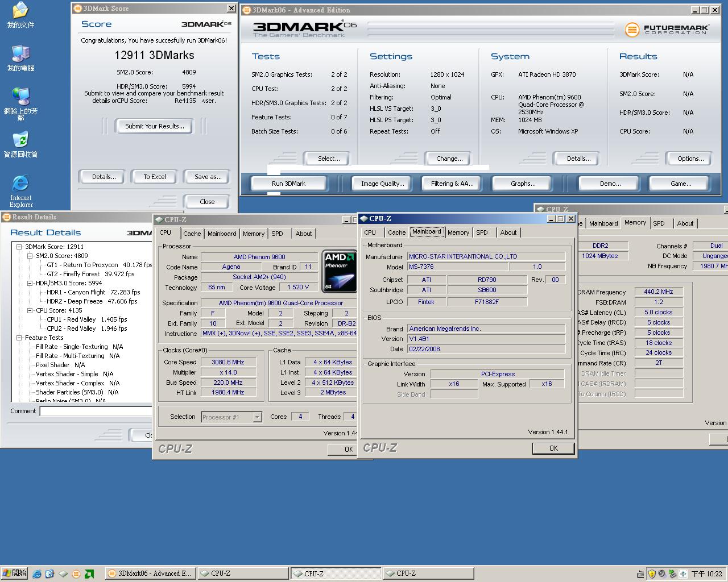Select HDR1 - Canyon Flight row
Screen dimensions: 728x582
pos(93,292)
